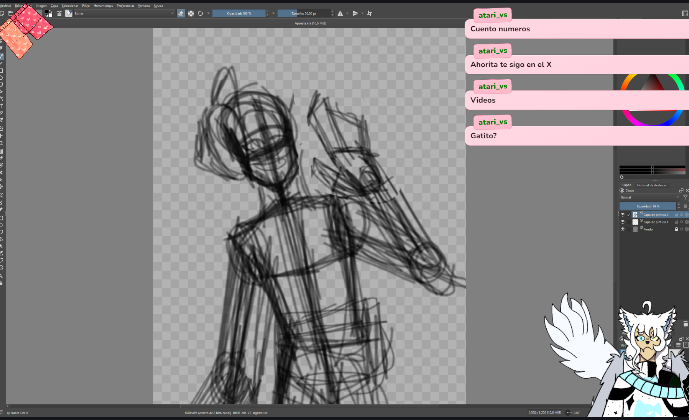Toggle preserve alpha in the toolbar

(191, 14)
